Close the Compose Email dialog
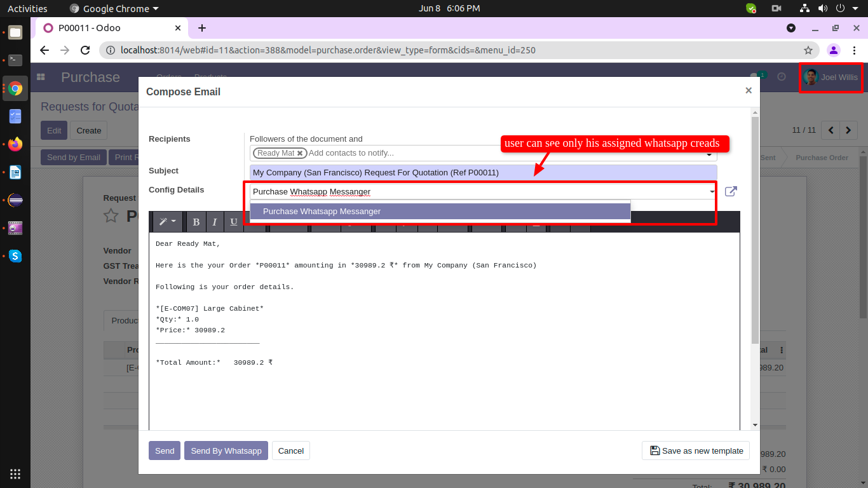The width and height of the screenshot is (868, 488). click(749, 91)
